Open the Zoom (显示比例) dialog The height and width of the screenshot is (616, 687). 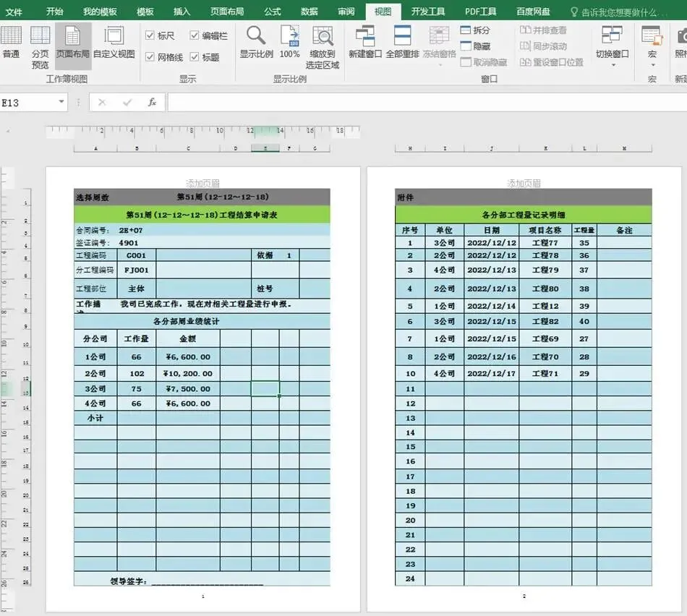pyautogui.click(x=256, y=43)
